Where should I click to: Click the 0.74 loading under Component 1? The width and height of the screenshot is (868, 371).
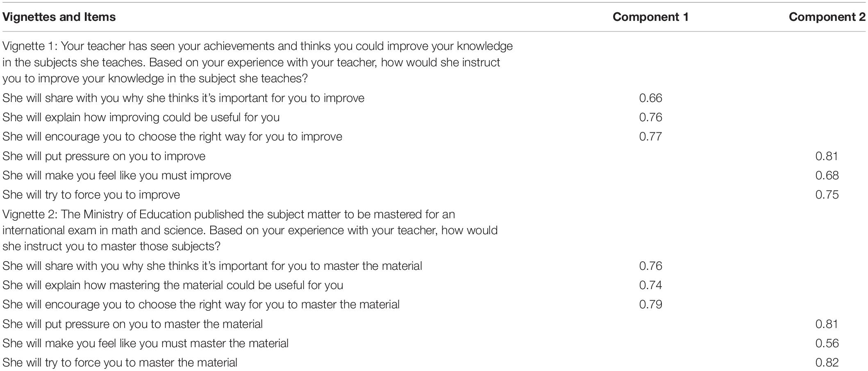coord(650,285)
